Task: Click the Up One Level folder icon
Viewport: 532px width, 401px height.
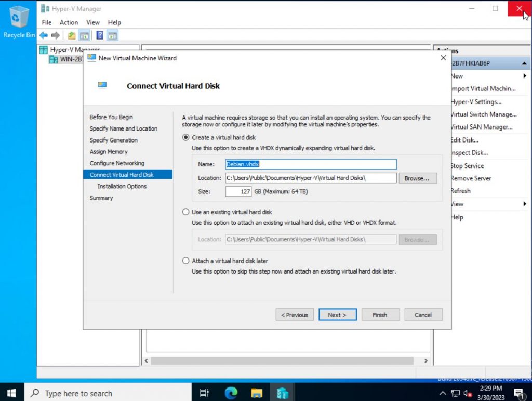Action: click(x=72, y=35)
